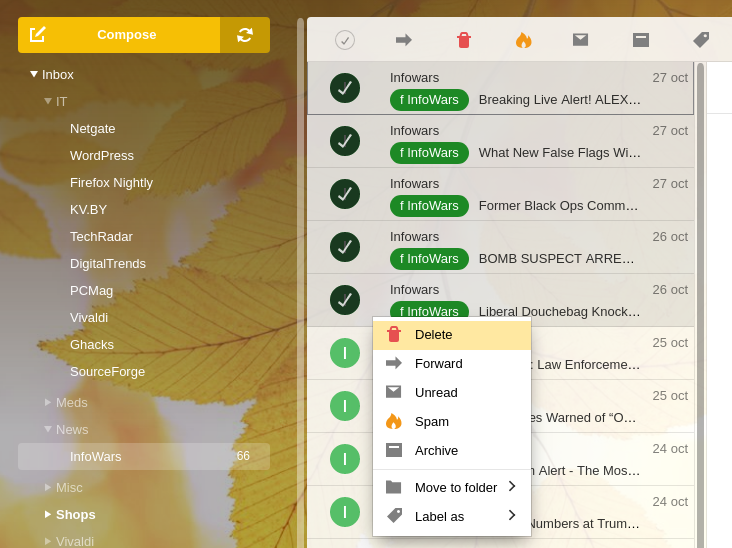Expand the Vivaldi top-level folder triangle
The height and width of the screenshot is (548, 732).
tap(48, 541)
